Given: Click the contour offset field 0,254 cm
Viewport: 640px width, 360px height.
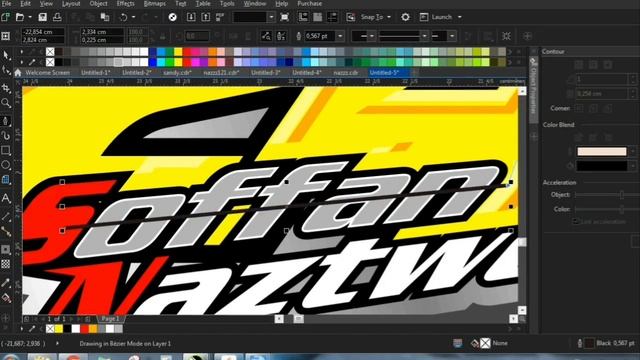Looking at the screenshot, I should pos(602,93).
